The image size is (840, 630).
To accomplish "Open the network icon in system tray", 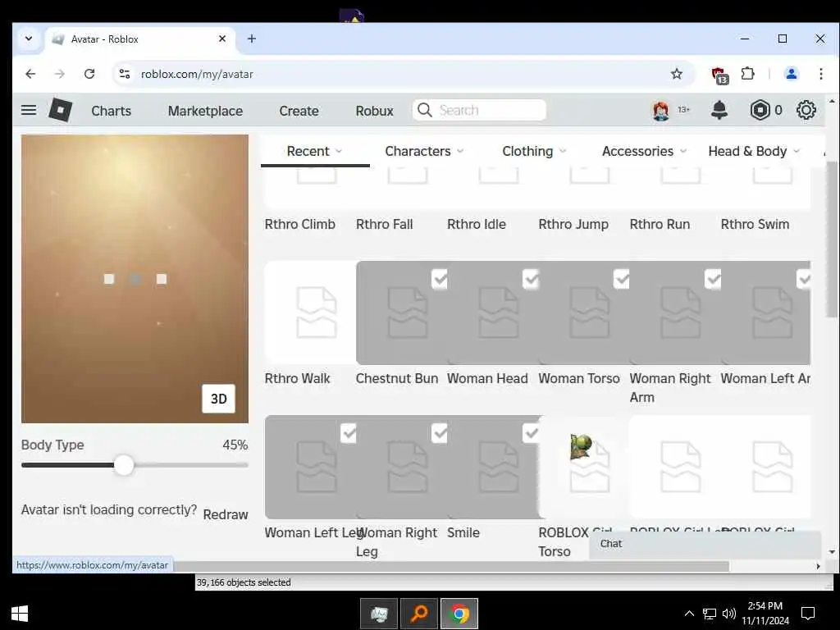I will (x=710, y=614).
